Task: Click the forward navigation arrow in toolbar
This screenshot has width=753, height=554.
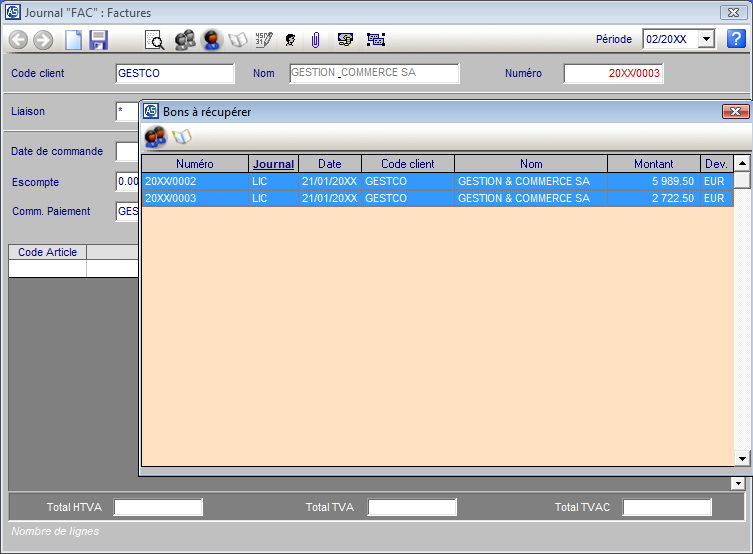Action: tap(43, 40)
